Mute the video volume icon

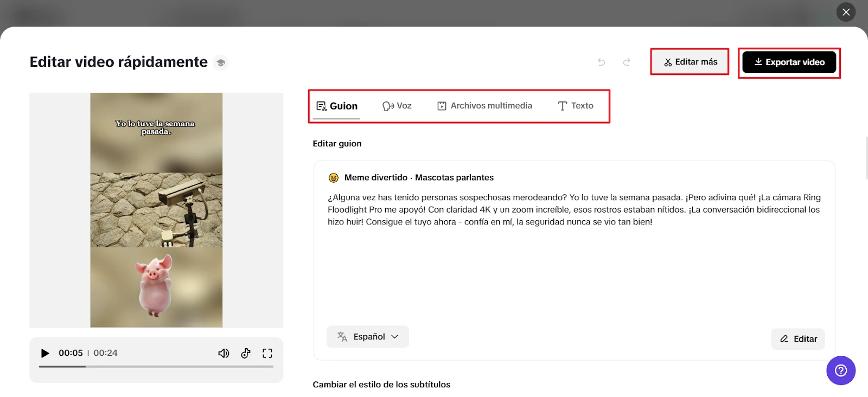(x=224, y=353)
